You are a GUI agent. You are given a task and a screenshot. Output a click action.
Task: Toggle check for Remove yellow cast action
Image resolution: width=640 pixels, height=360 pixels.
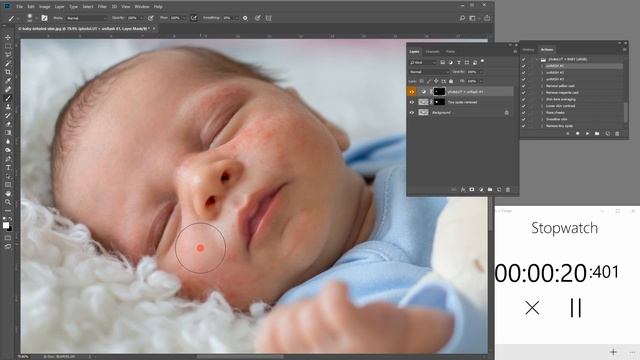pos(524,86)
